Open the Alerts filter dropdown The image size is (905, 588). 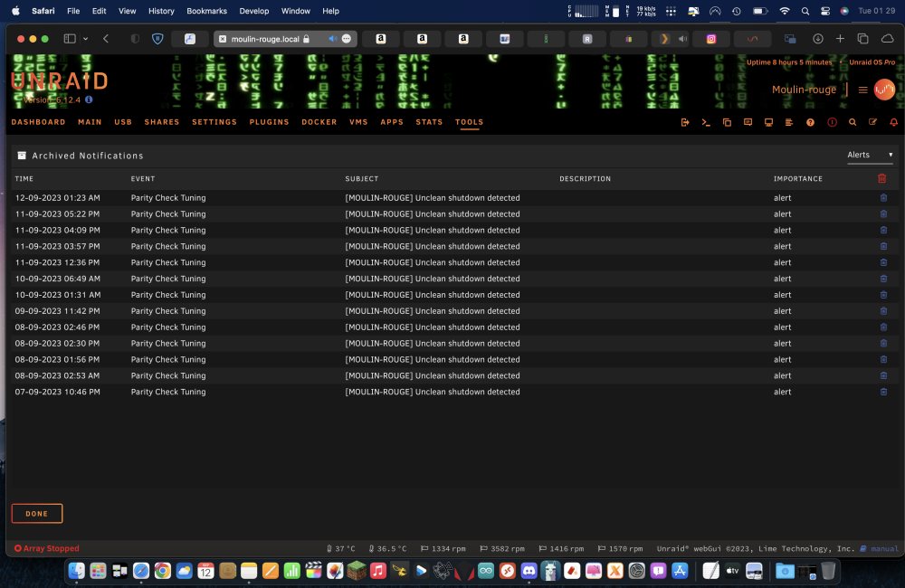click(x=870, y=155)
